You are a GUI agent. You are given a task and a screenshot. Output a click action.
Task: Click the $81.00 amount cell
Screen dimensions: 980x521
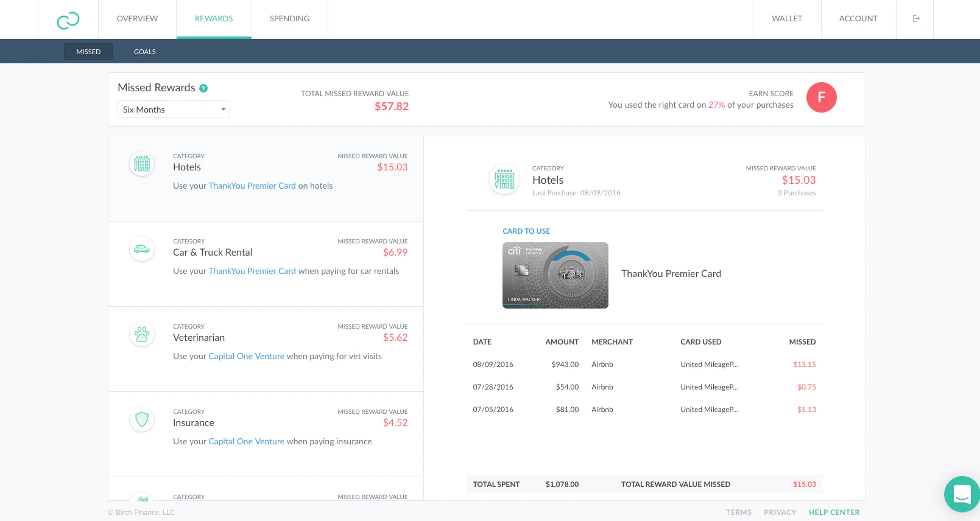click(567, 410)
